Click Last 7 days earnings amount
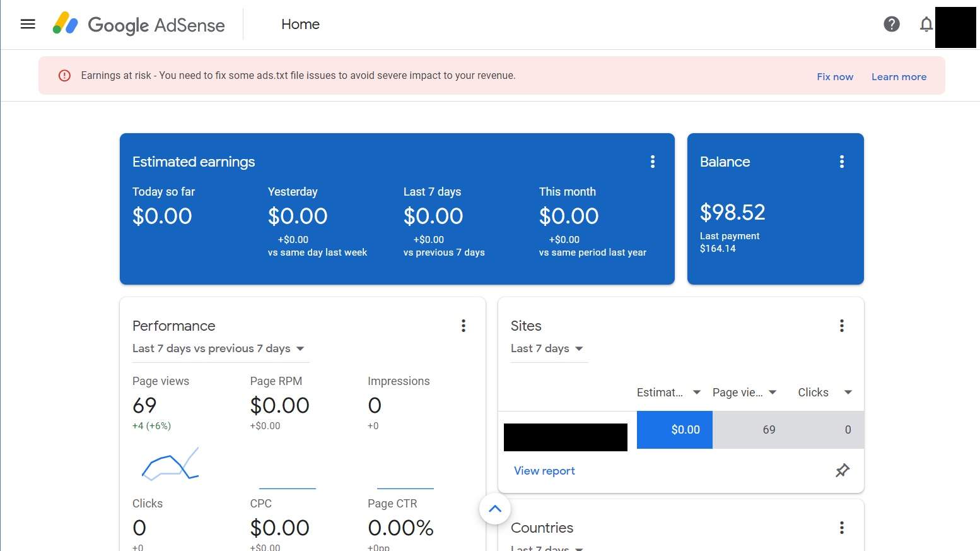 point(433,216)
